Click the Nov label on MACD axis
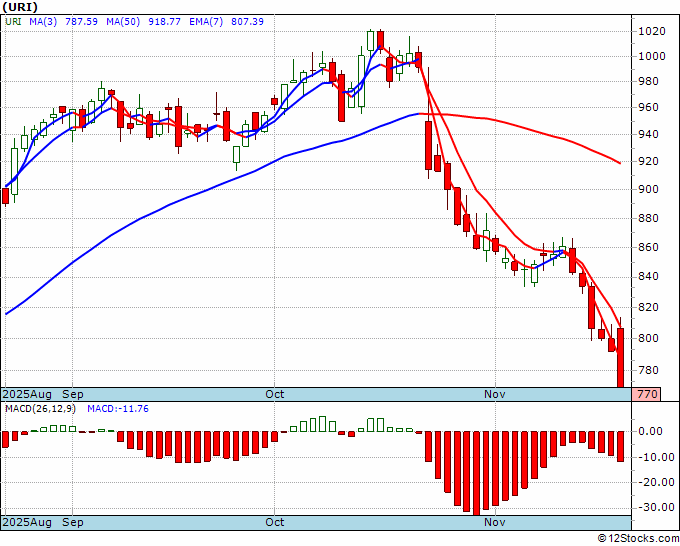The width and height of the screenshot is (680, 546). [x=495, y=522]
